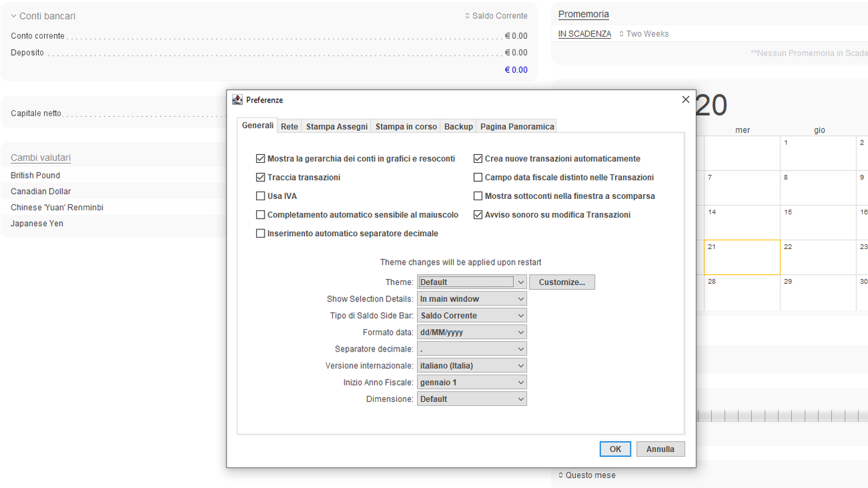Change the Two Weeks reminder period
Image resolution: width=868 pixels, height=488 pixels.
[x=644, y=34]
